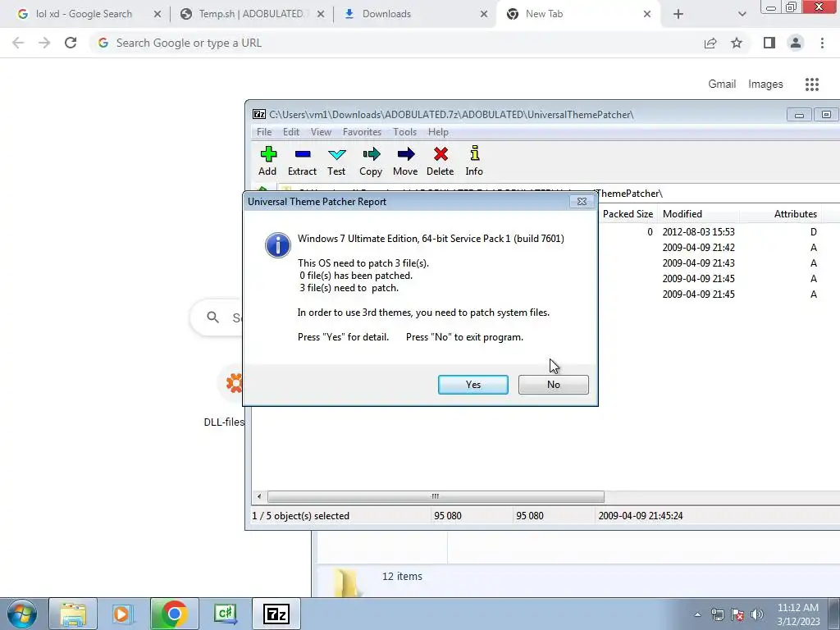Select the row modified 2012-08-03 15:53

pos(718,232)
